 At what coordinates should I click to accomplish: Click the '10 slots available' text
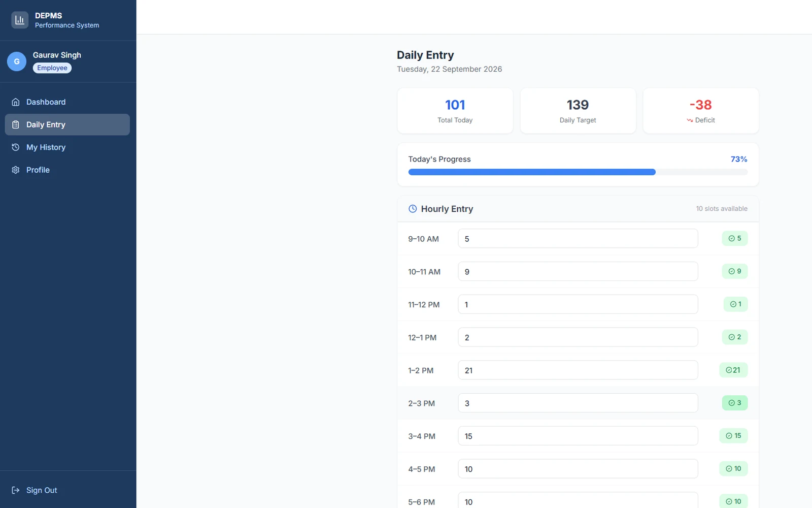(x=722, y=209)
